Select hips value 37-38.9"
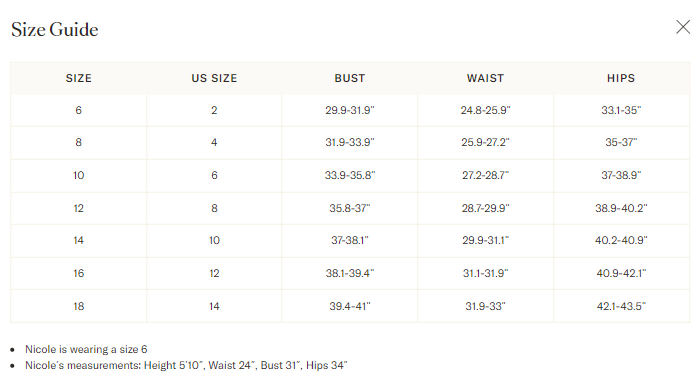The height and width of the screenshot is (380, 698). tap(621, 175)
